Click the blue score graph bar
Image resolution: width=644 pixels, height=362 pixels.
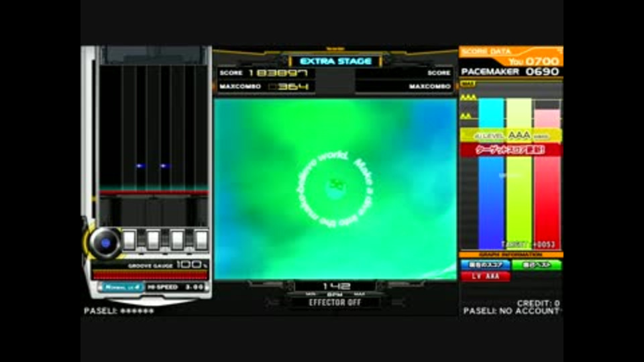point(491,174)
